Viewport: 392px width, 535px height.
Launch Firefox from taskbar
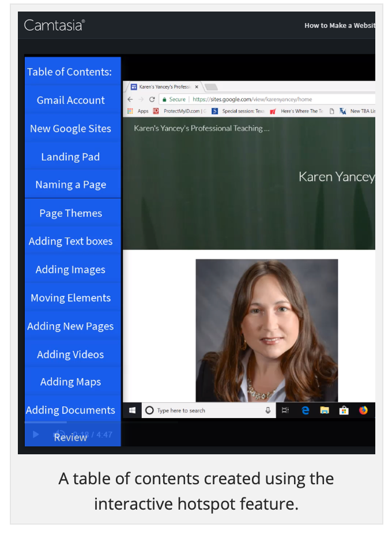[363, 410]
